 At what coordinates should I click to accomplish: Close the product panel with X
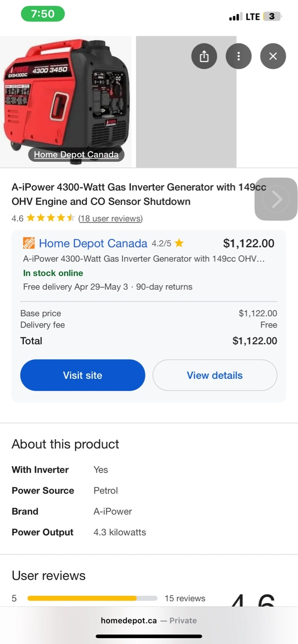pyautogui.click(x=273, y=56)
